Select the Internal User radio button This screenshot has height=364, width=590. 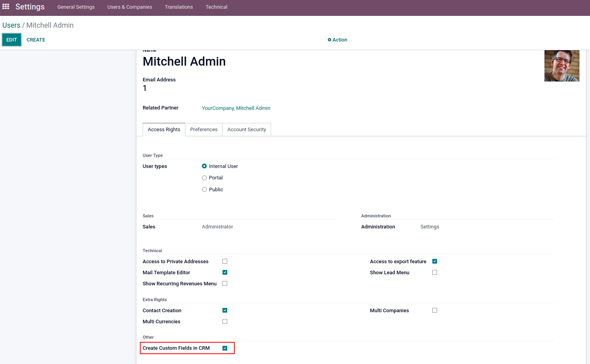pos(204,166)
